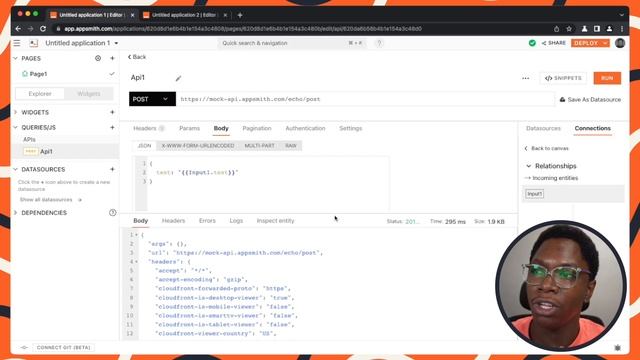Open the request Headers tab
640x360 pixels.
pyautogui.click(x=148, y=128)
